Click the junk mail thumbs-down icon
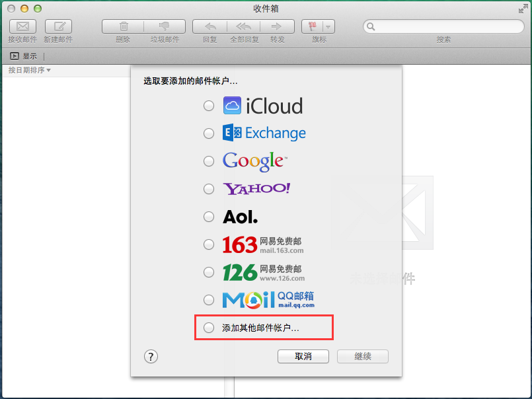This screenshot has height=399, width=532. tap(165, 26)
